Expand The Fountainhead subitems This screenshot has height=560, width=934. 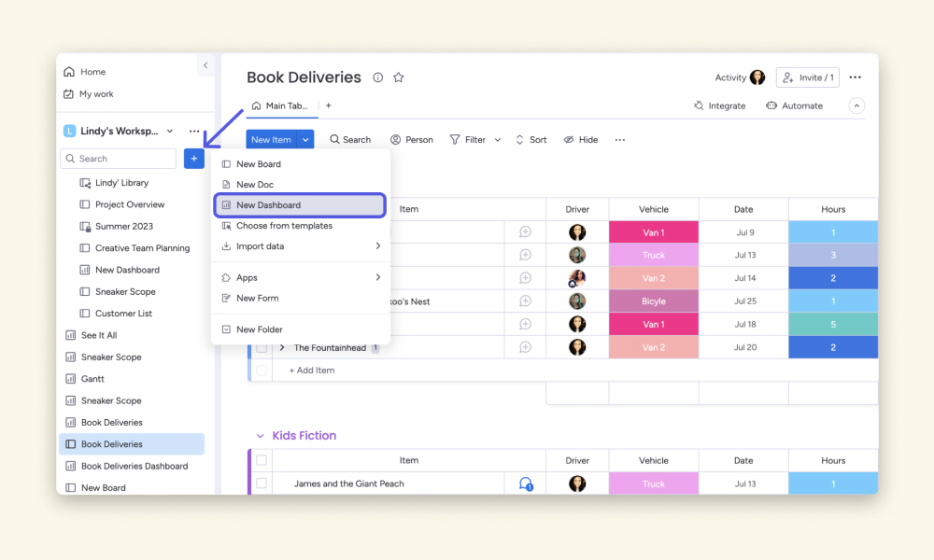(282, 347)
